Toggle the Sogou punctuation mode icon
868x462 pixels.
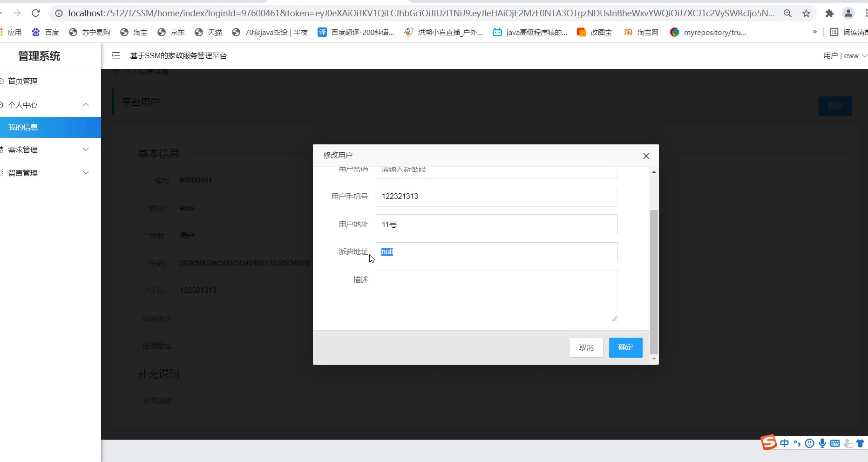[797, 443]
